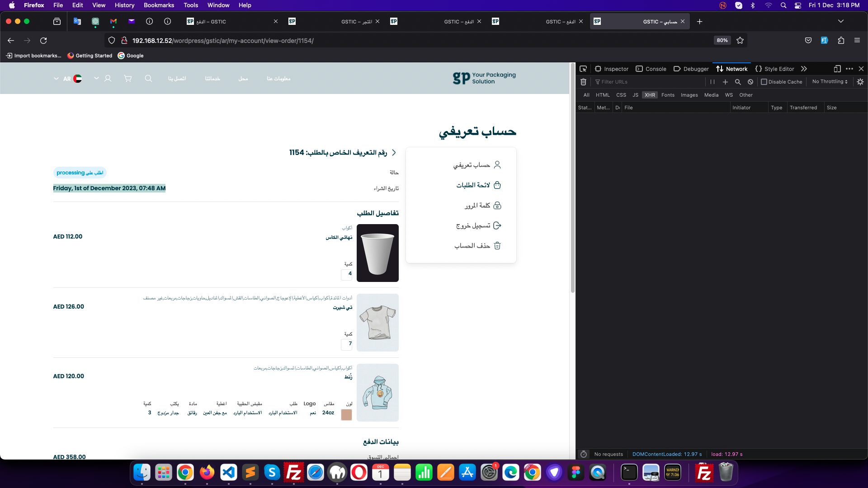Open Terminal from the Dock
The image size is (868, 488).
(x=629, y=473)
